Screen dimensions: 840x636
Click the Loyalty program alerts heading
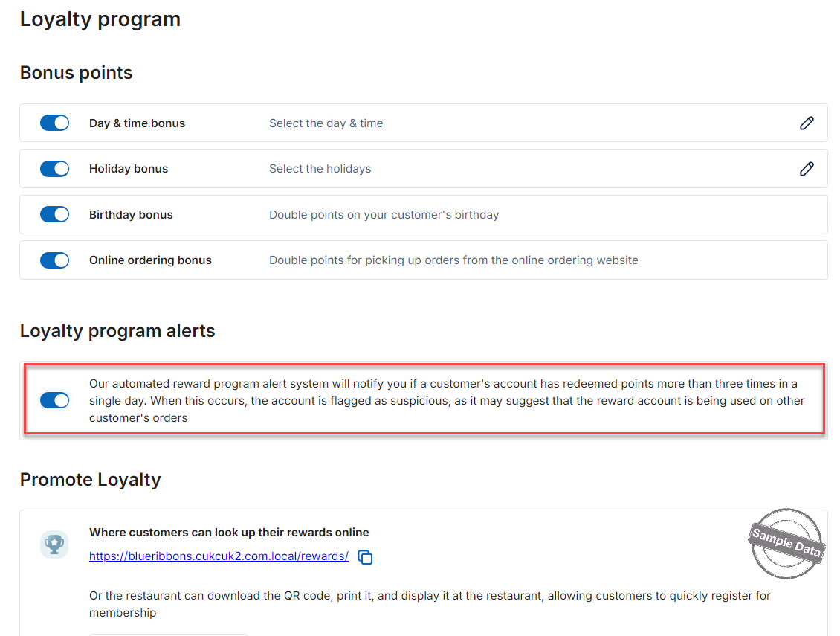tap(117, 331)
